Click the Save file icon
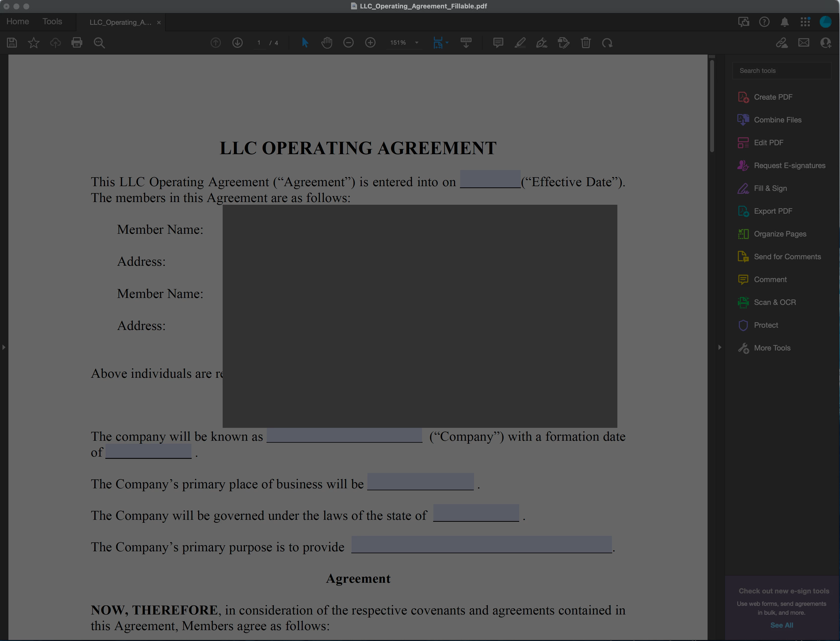 tap(12, 43)
